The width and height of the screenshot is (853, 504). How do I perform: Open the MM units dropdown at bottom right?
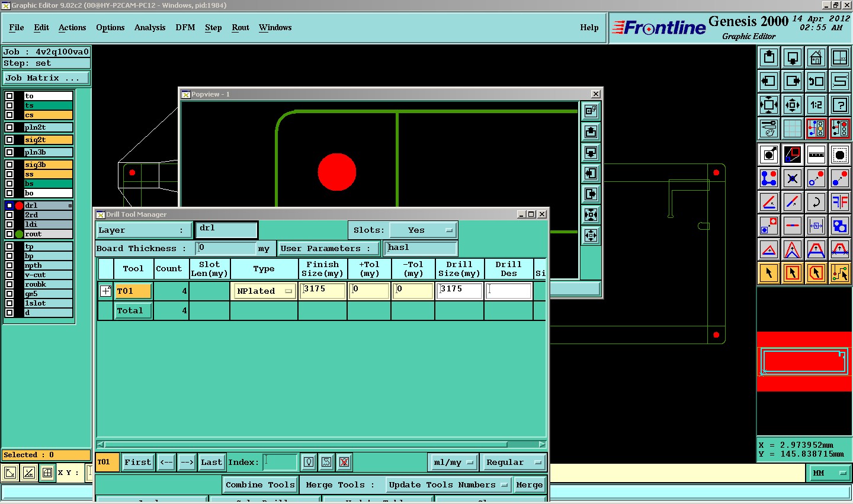829,473
